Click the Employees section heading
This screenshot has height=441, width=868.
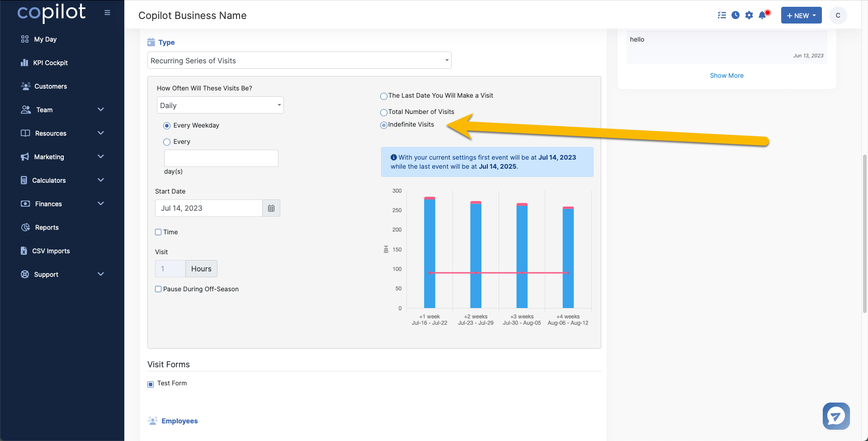pyautogui.click(x=179, y=421)
